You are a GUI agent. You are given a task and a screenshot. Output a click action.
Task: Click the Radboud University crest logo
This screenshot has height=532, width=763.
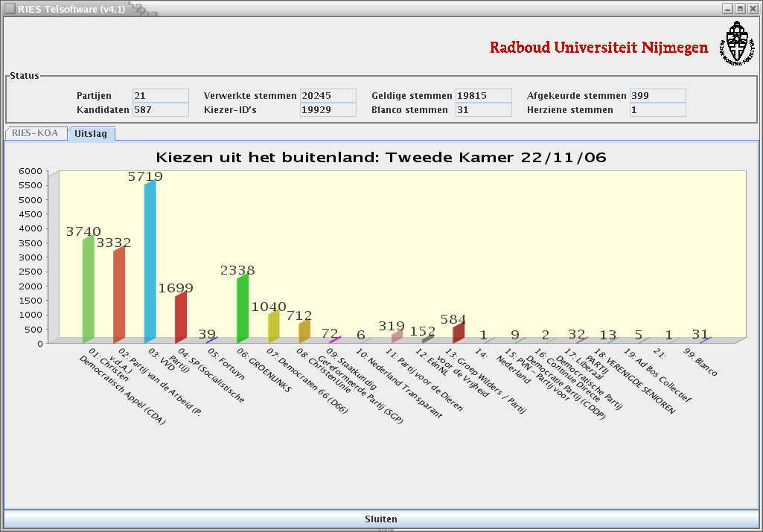point(736,43)
